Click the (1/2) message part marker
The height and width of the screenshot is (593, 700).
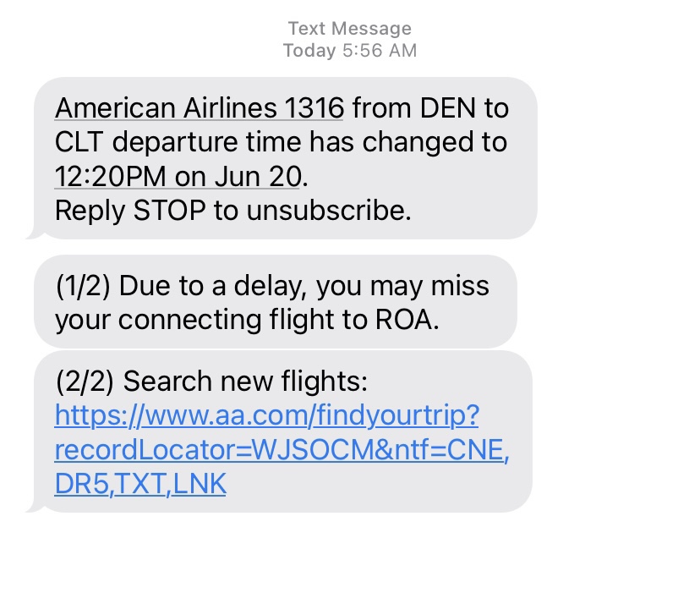83,286
